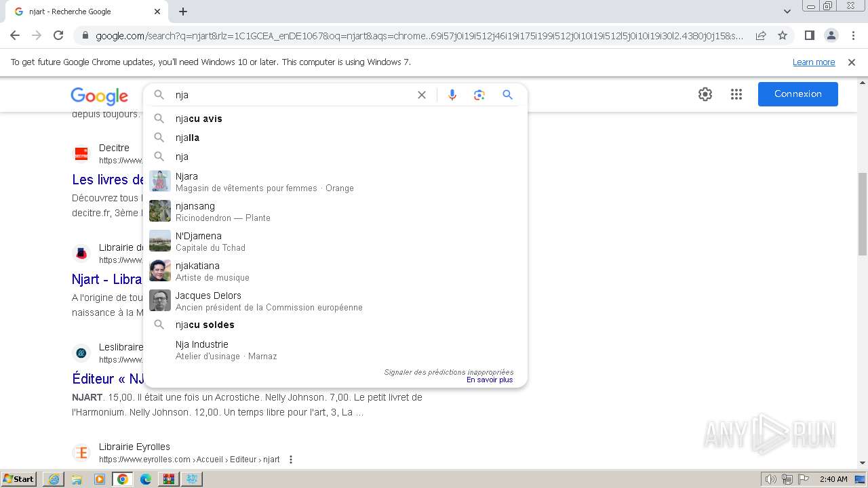
Task: Submit search with blue magnifier icon
Action: pos(507,95)
